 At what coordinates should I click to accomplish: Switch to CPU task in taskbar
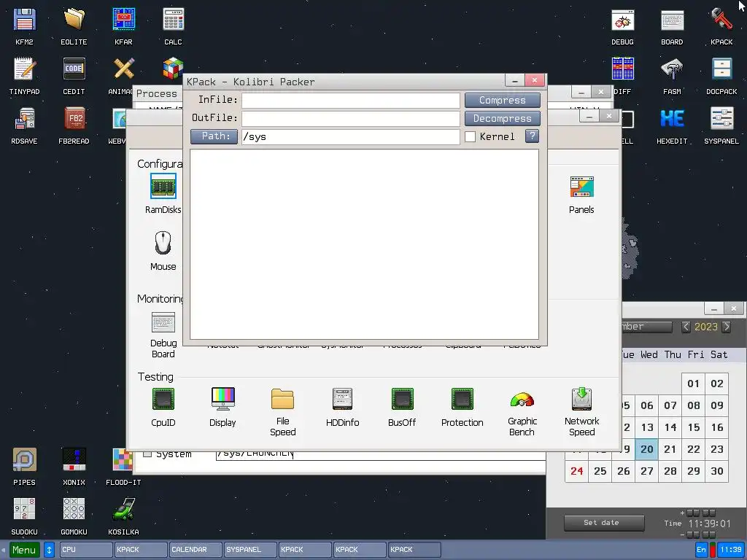[86, 550]
